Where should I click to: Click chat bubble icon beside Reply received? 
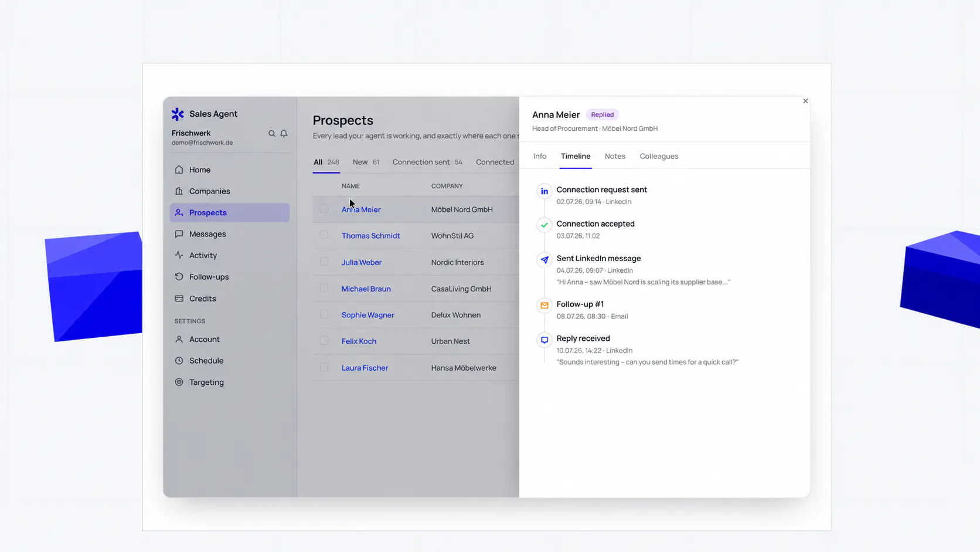pyautogui.click(x=545, y=340)
